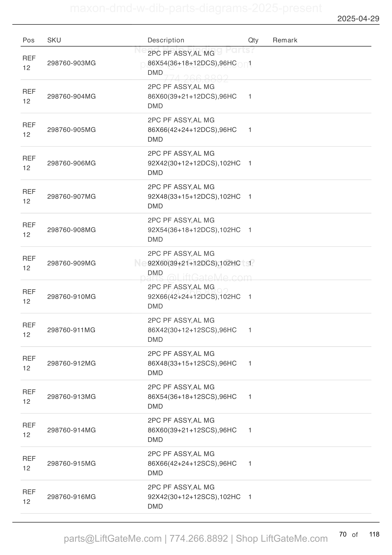This screenshot has width=392, height=555.
Task: Click the total pages 118 indicator
Action: pyautogui.click(x=374, y=534)
